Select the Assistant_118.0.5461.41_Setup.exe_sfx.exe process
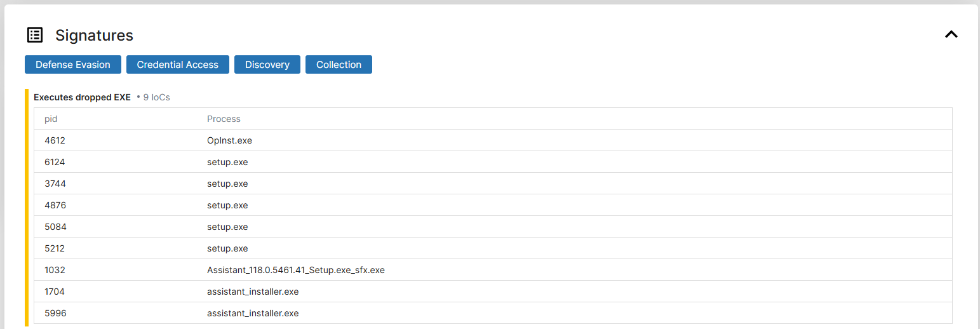The width and height of the screenshot is (980, 329). 295,270
